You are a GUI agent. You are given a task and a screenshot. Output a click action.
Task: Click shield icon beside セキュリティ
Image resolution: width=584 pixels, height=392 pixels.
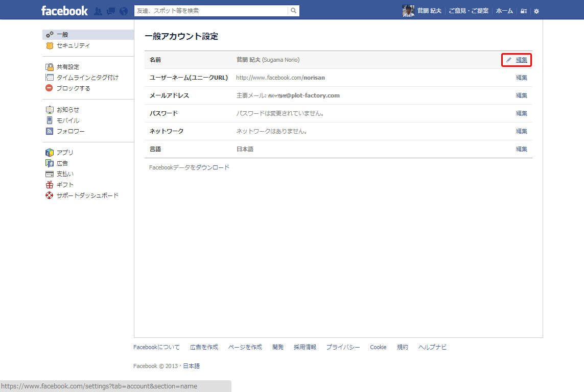point(50,45)
